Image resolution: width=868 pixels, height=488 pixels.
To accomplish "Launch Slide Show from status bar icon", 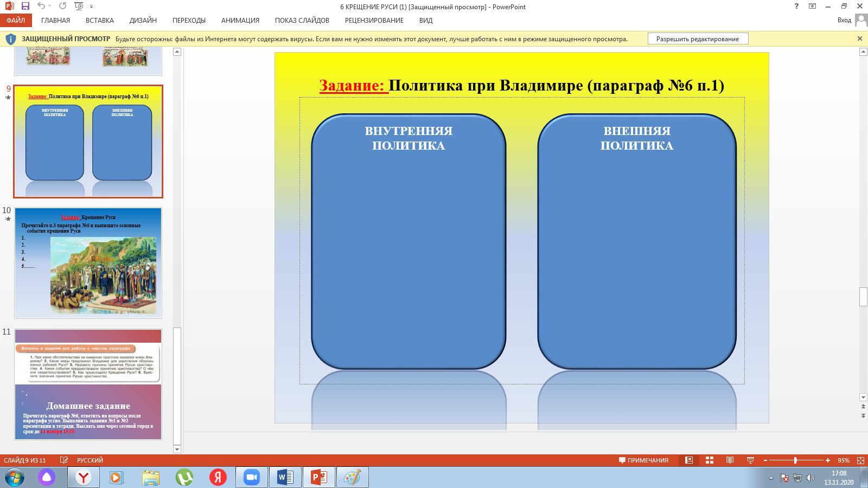I will pos(750,460).
